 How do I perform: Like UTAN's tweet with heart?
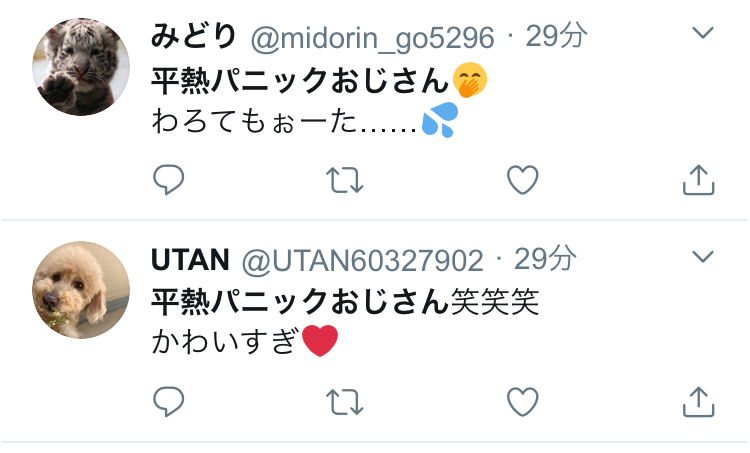pos(522,402)
